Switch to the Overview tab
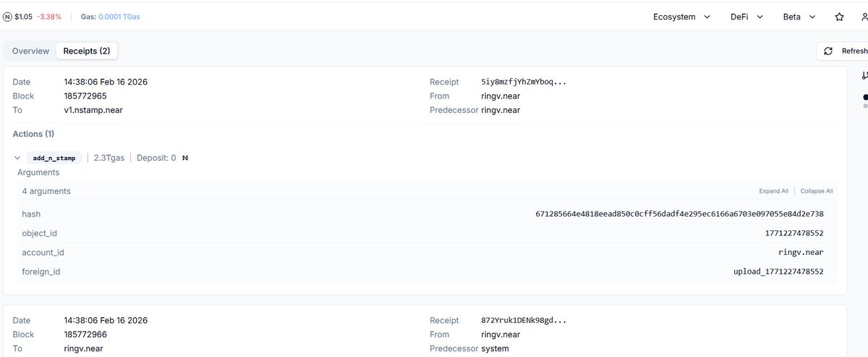 pyautogui.click(x=30, y=51)
